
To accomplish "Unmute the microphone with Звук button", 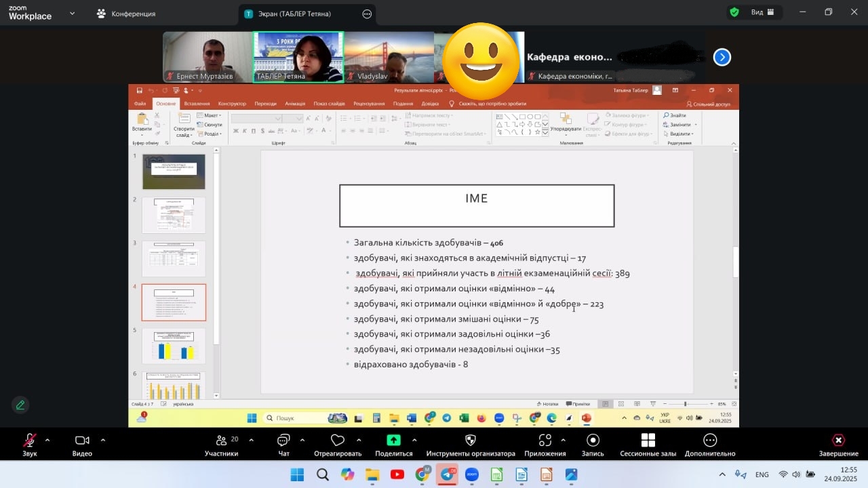I will (30, 442).
